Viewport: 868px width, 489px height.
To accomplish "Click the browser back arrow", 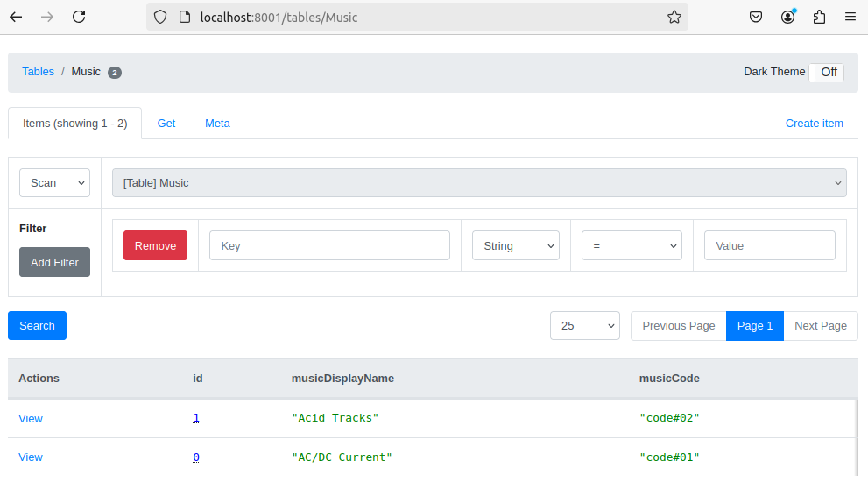I will 16,18.
